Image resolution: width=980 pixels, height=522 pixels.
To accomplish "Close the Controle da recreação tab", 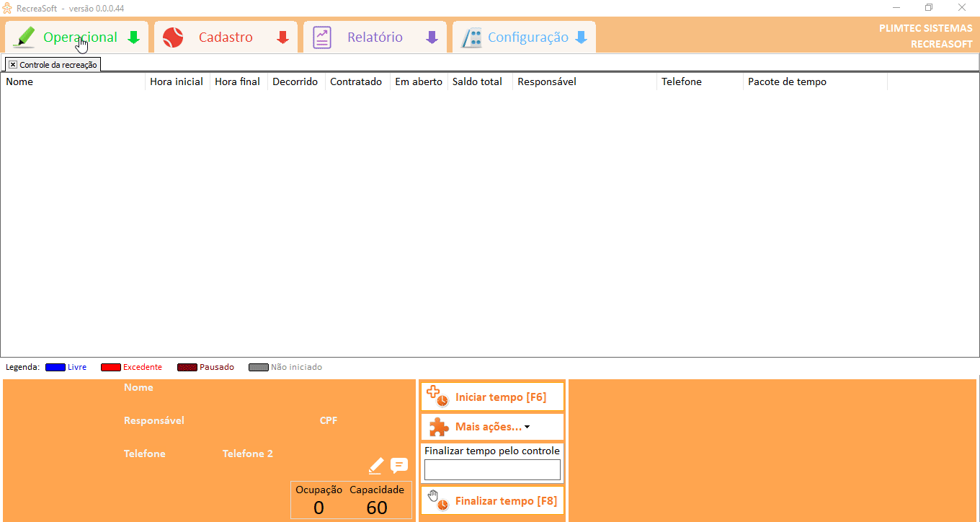I will [x=13, y=65].
